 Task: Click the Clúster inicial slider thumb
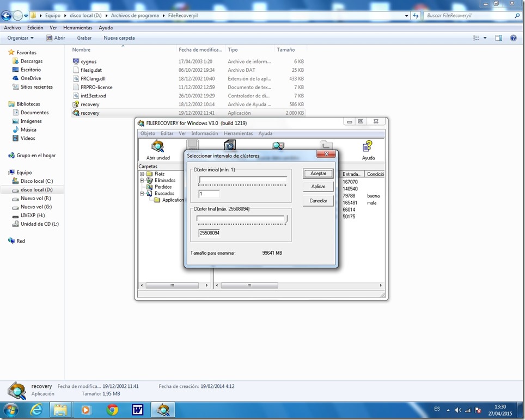[x=199, y=181]
